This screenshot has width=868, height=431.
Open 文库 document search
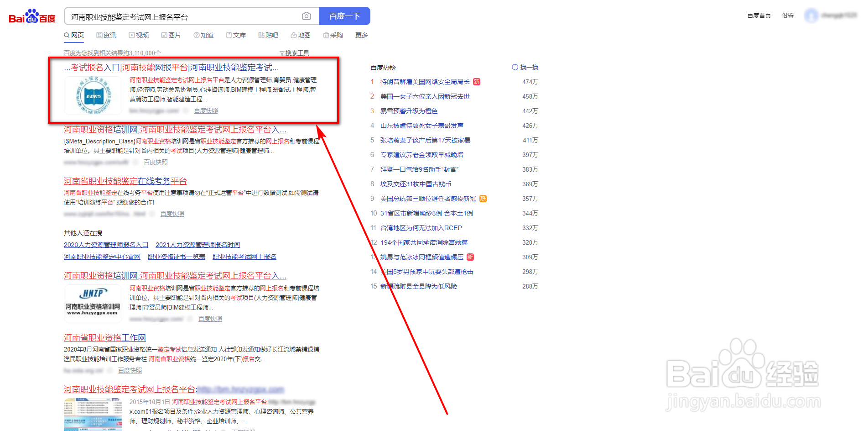coord(236,35)
